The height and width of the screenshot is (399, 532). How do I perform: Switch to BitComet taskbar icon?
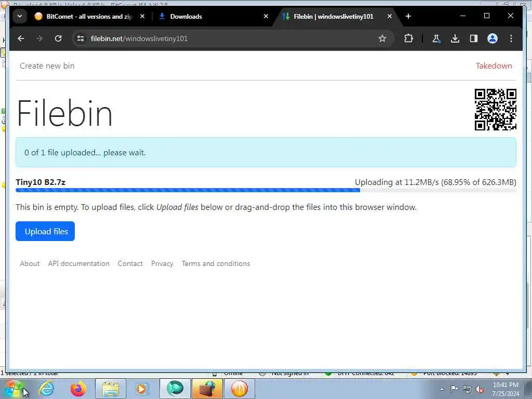[x=239, y=389]
